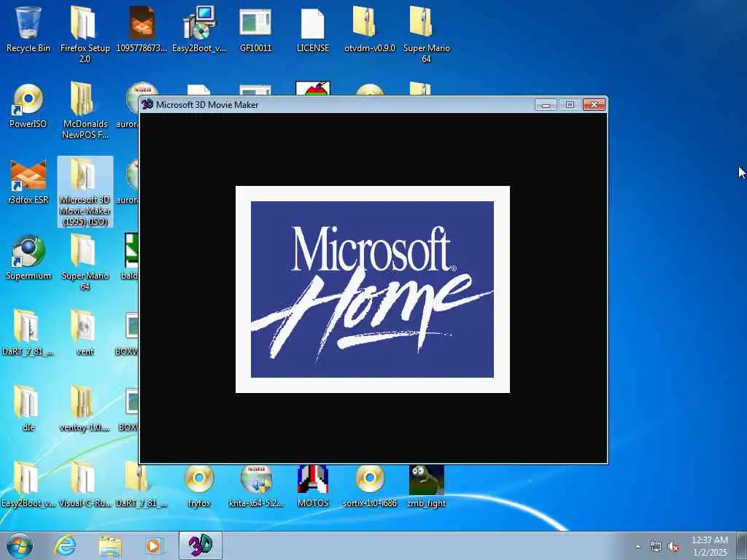747x560 pixels.
Task: Select the McDonalds NewPOS folder
Action: [85, 111]
